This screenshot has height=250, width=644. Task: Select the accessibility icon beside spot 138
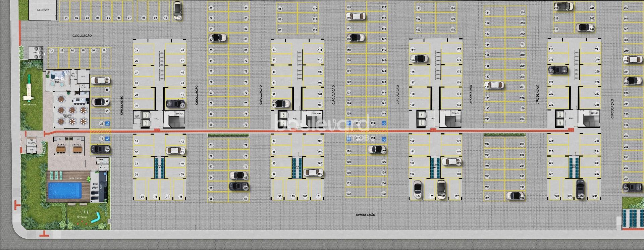pyautogui.click(x=384, y=138)
